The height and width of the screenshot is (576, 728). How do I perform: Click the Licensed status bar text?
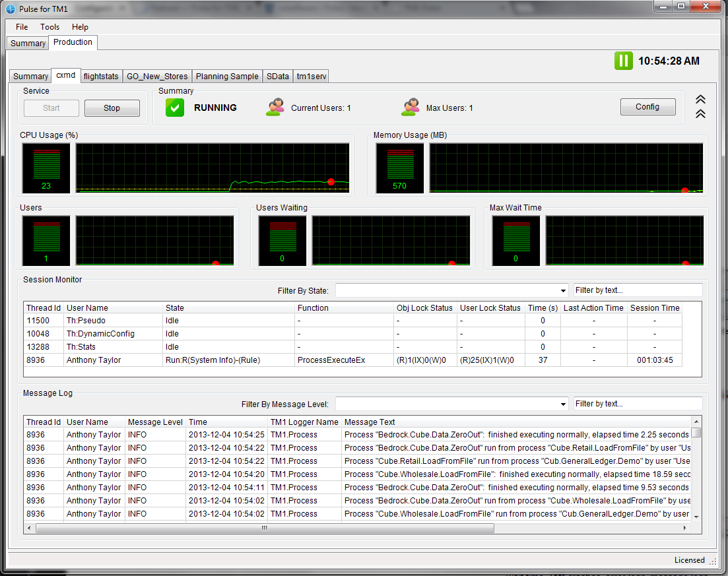pyautogui.click(x=690, y=560)
